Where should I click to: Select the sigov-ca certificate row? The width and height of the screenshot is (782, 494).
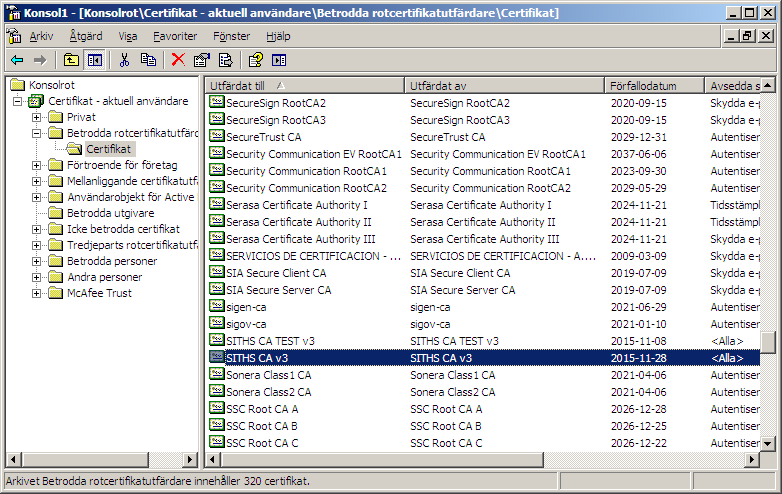pyautogui.click(x=483, y=324)
